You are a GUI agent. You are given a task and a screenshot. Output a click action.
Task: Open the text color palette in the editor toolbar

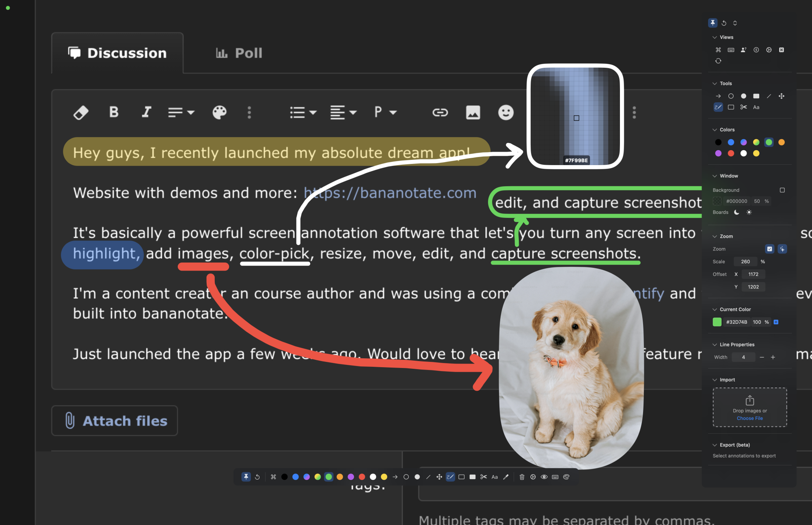coord(220,112)
